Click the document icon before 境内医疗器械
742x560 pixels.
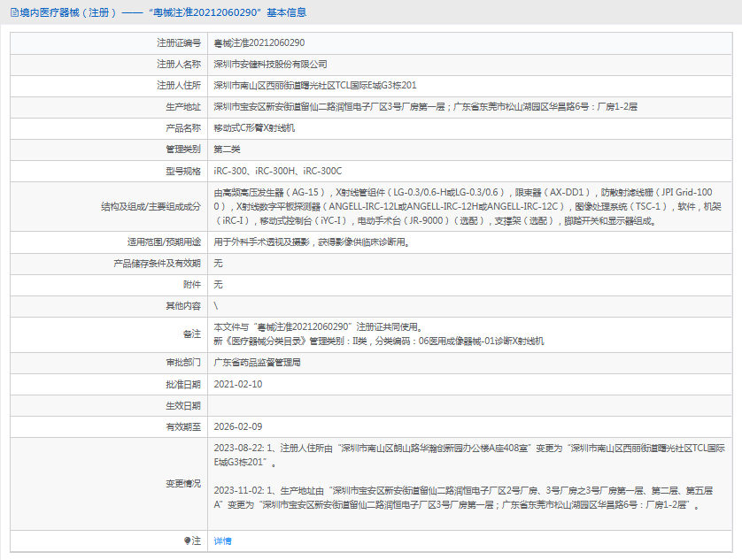(14, 12)
